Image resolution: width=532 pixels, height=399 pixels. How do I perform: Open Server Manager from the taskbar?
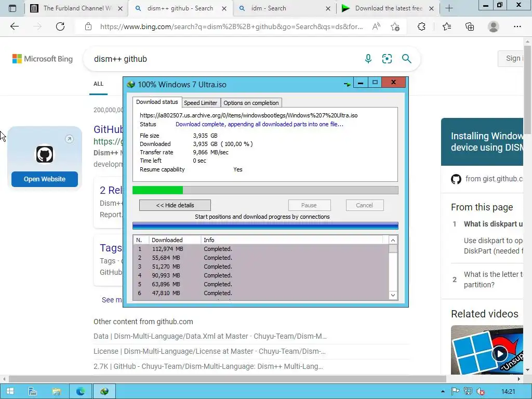coord(33,391)
